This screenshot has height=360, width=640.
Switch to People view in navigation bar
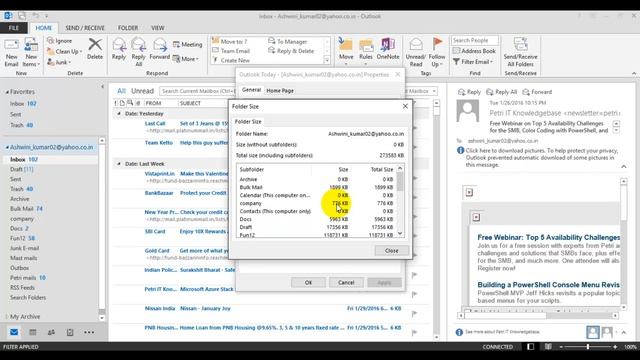point(51,332)
